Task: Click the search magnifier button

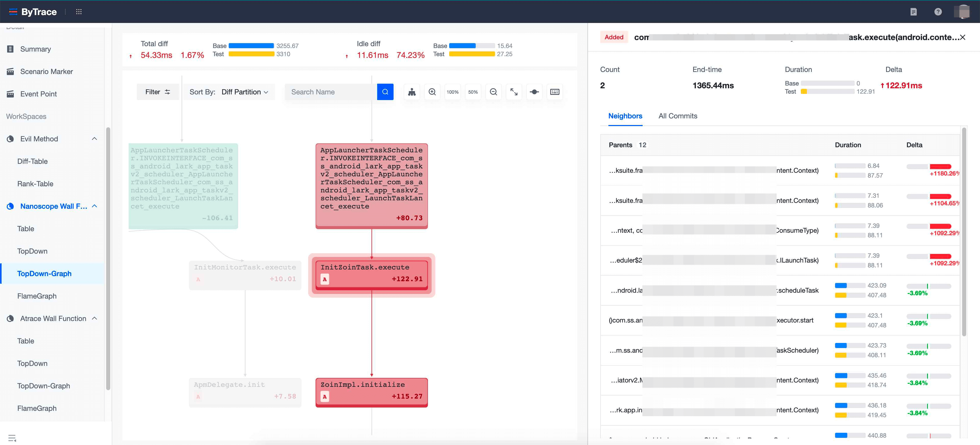Action: [x=385, y=92]
